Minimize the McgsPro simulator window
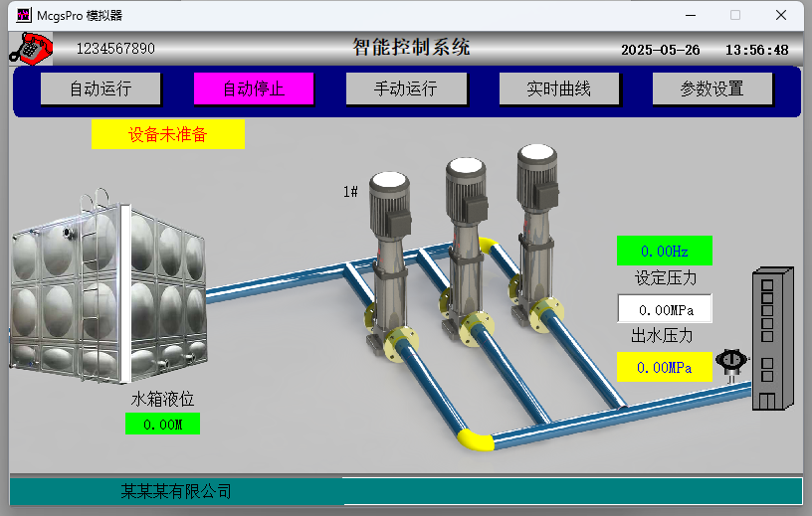The width and height of the screenshot is (812, 516). pos(689,15)
